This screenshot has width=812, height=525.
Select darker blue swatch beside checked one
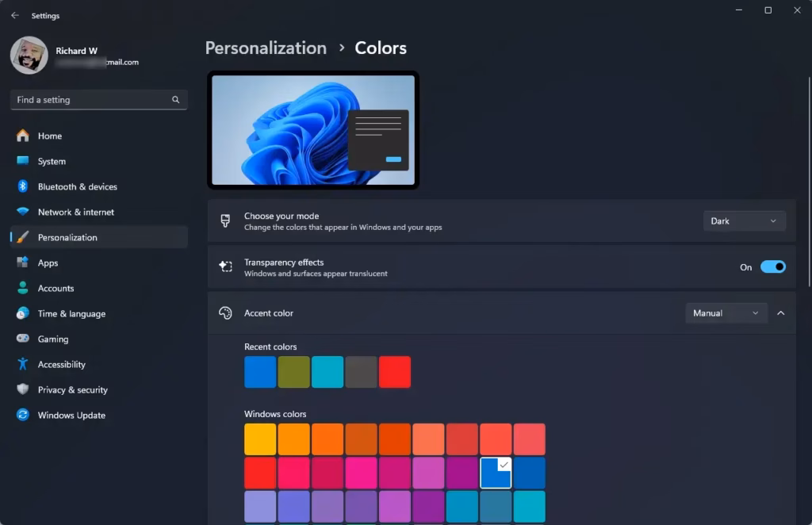pos(529,473)
